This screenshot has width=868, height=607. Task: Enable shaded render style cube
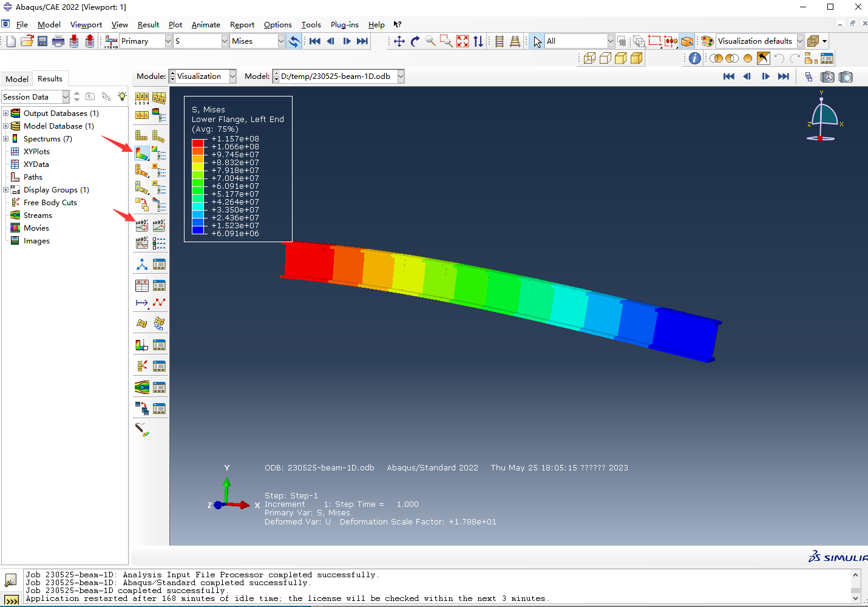tap(637, 58)
